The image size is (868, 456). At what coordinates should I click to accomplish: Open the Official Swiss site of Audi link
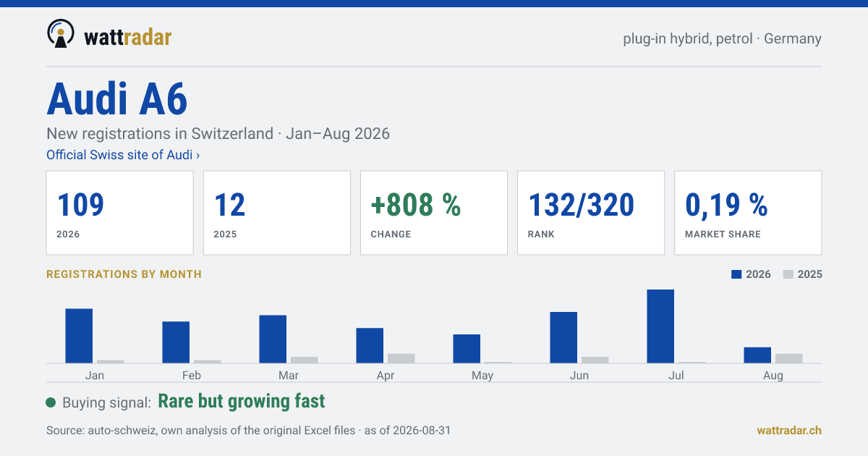coord(123,155)
